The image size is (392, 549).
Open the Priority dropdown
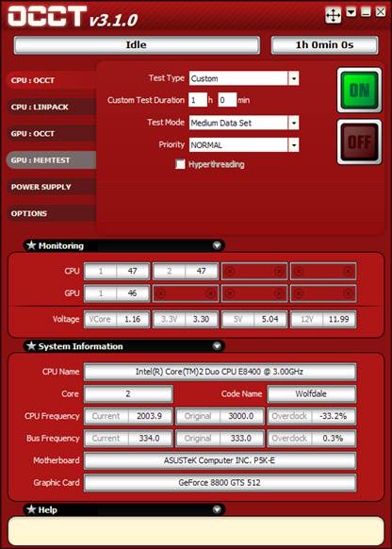point(294,145)
